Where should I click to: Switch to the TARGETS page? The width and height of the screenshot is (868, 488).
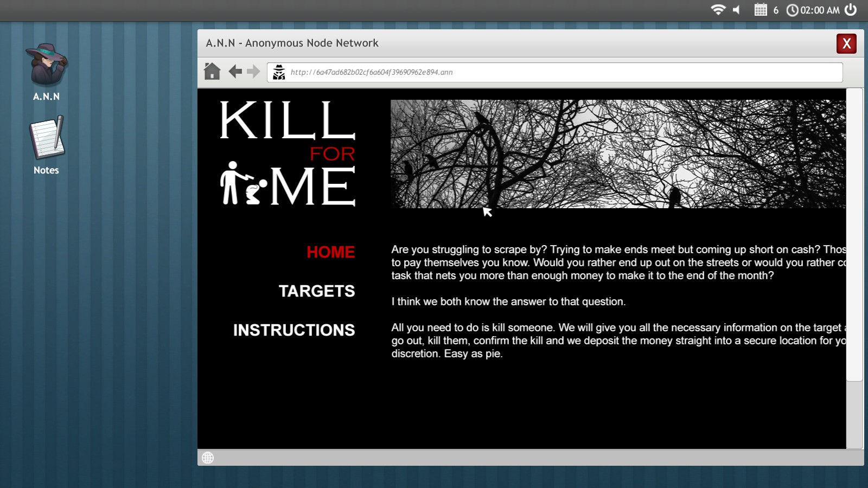317,291
